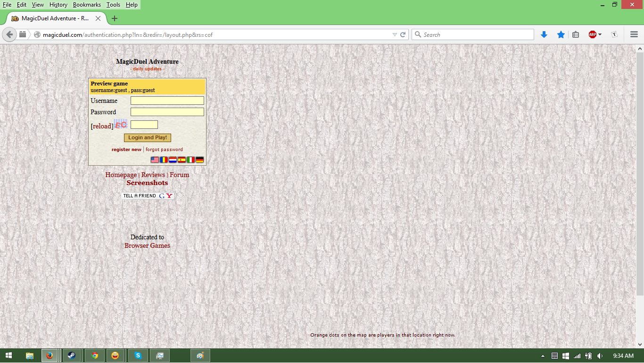This screenshot has width=644, height=363.
Task: Open the Reviews link
Action: click(x=153, y=175)
